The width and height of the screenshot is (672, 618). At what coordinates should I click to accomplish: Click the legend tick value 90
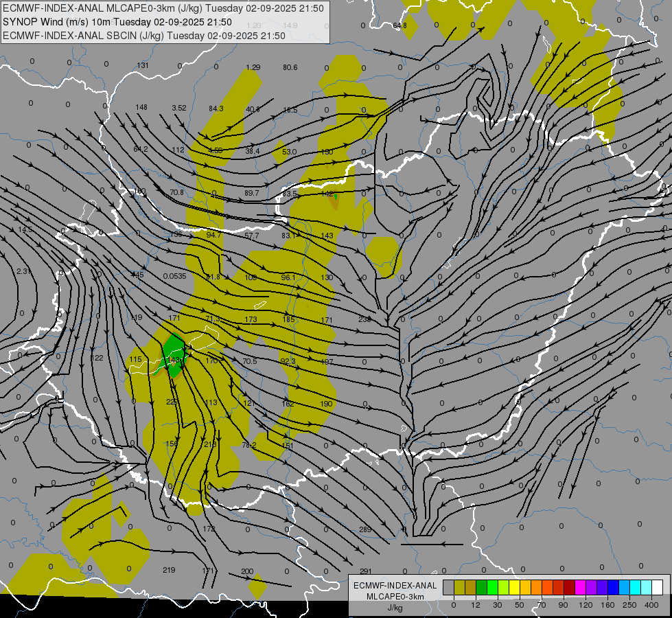[x=563, y=605]
